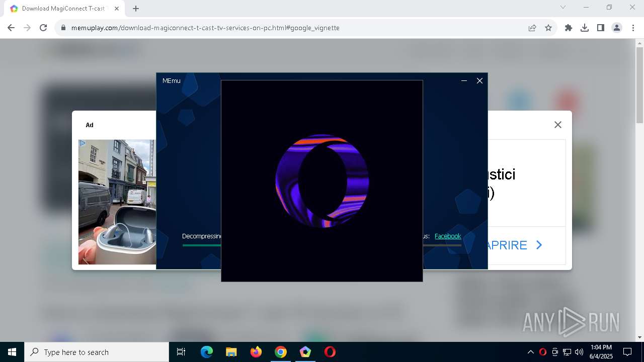Screen dimensions: 644x362
Task: Open the Chrome three-dot menu
Action: coord(633,28)
